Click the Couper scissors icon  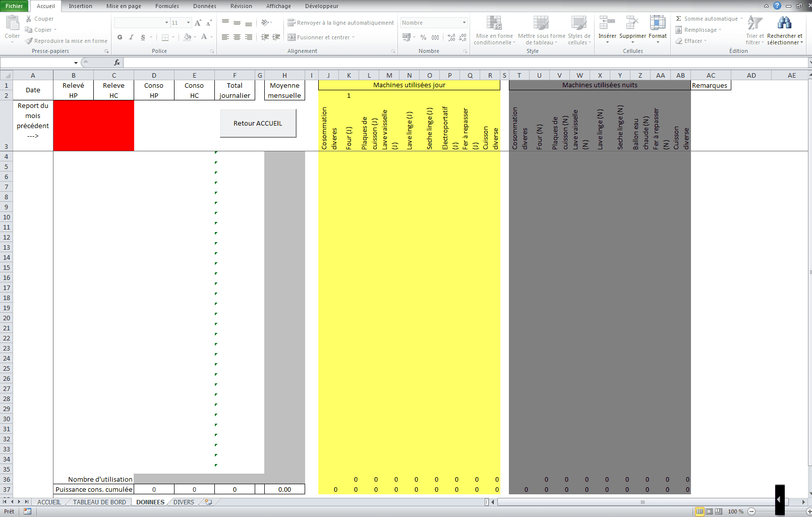[x=29, y=19]
